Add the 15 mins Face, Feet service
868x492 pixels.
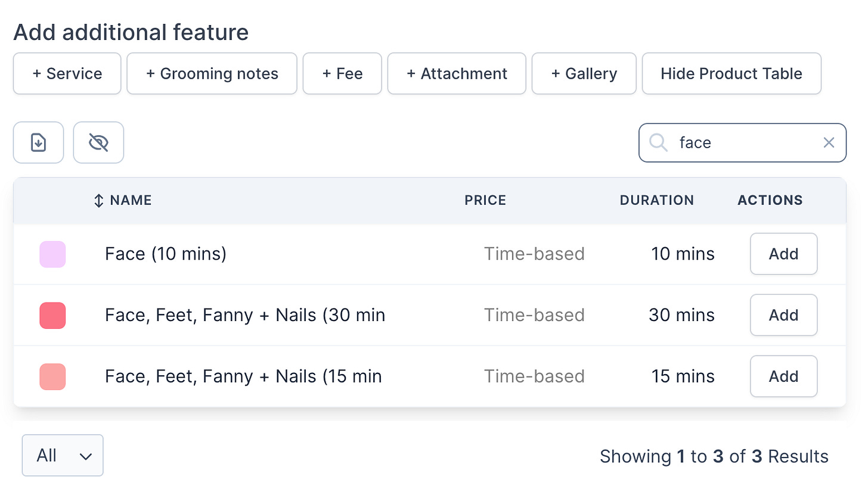click(783, 376)
